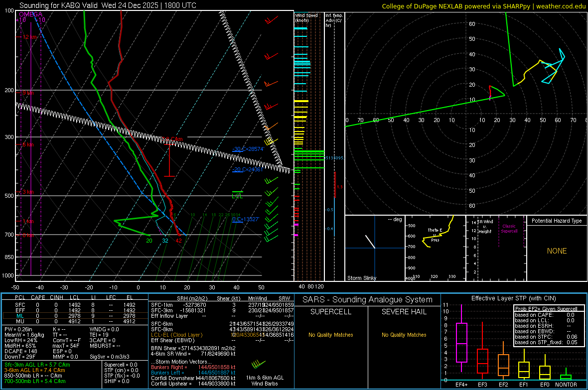Click the green 1km & 6km wind barb icon

(x=259, y=364)
